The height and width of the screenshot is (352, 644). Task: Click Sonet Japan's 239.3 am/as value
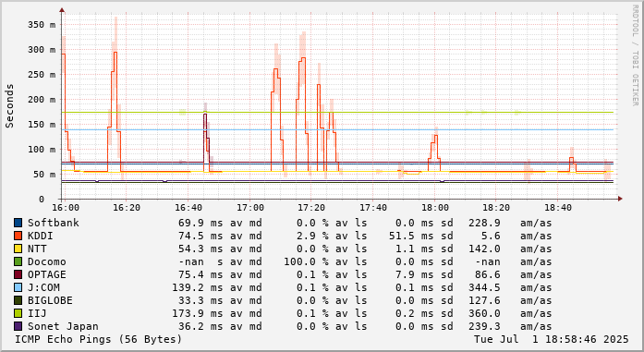[485, 326]
